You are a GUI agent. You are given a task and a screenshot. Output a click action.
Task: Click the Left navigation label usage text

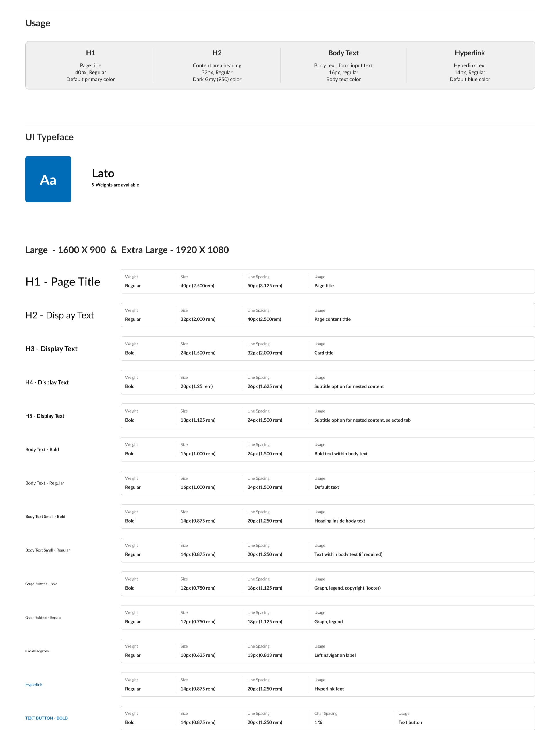[335, 655]
